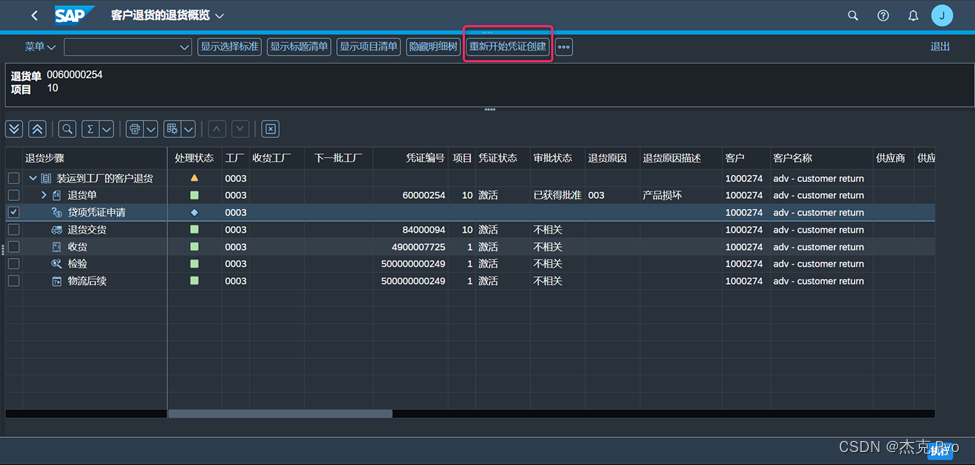This screenshot has height=465, width=975.
Task: Click yellow triangle status in first row
Action: click(194, 178)
